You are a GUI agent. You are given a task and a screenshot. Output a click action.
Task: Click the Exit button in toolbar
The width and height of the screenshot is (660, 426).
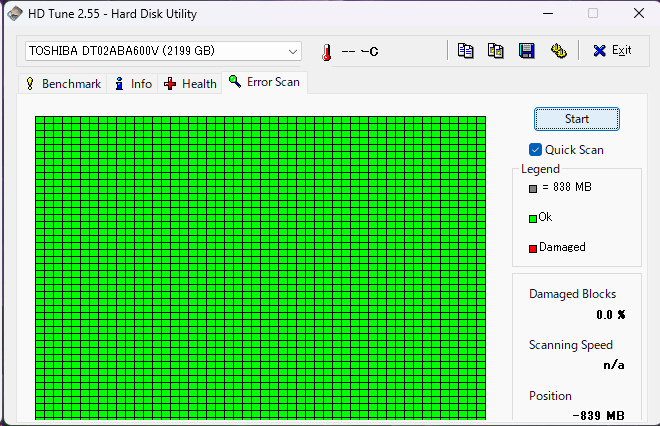(612, 51)
